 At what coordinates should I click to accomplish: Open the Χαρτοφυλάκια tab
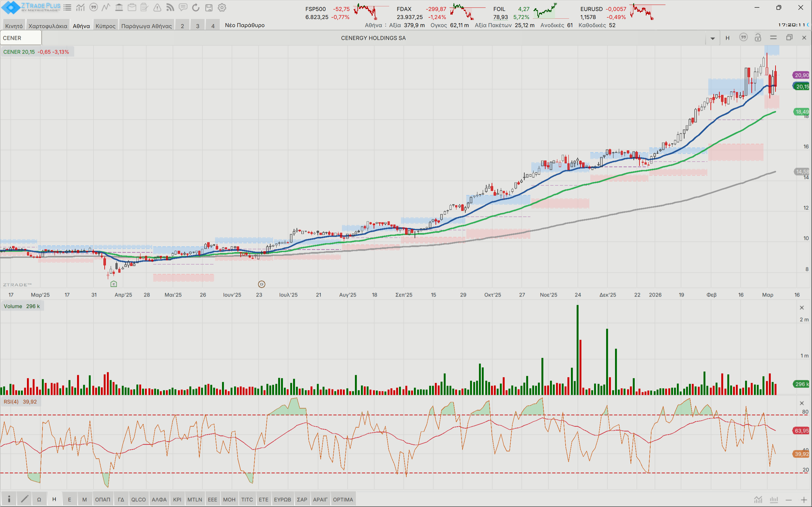[x=48, y=26]
